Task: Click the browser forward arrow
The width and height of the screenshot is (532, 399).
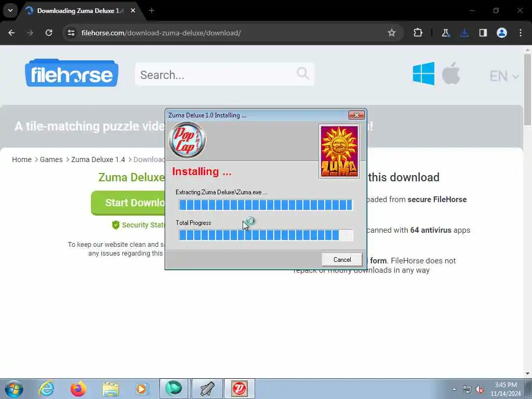Action: [30, 33]
